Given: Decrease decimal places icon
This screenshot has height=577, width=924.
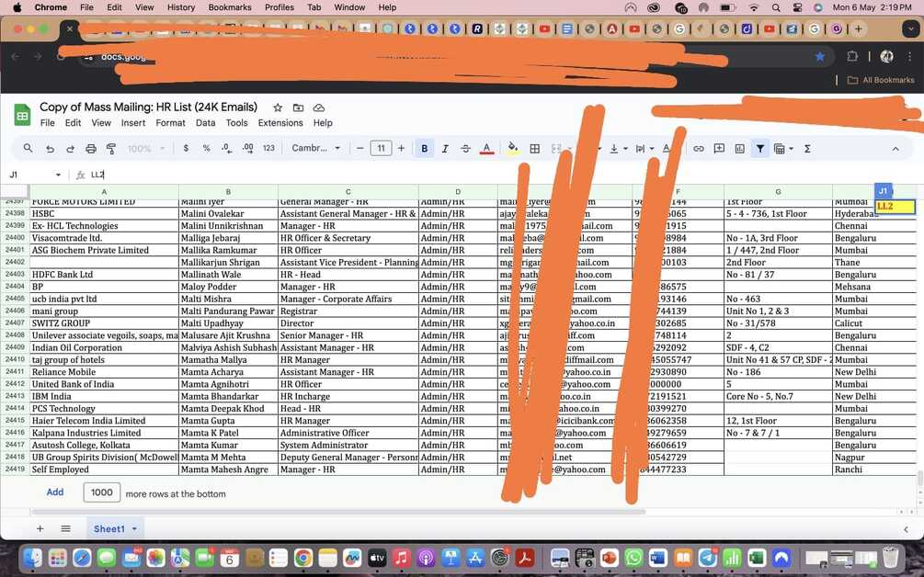Looking at the screenshot, I should coord(227,148).
